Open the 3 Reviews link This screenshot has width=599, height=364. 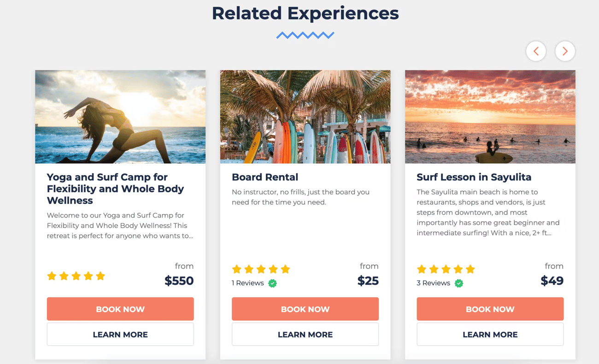[x=433, y=283]
